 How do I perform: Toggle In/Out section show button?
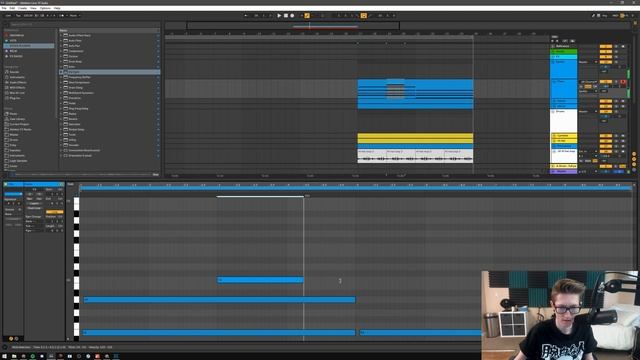[634, 154]
